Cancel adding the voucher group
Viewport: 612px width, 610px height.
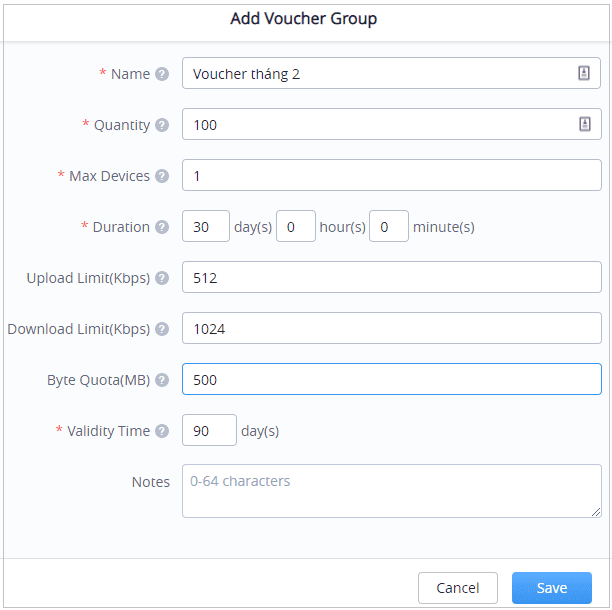[x=457, y=588]
